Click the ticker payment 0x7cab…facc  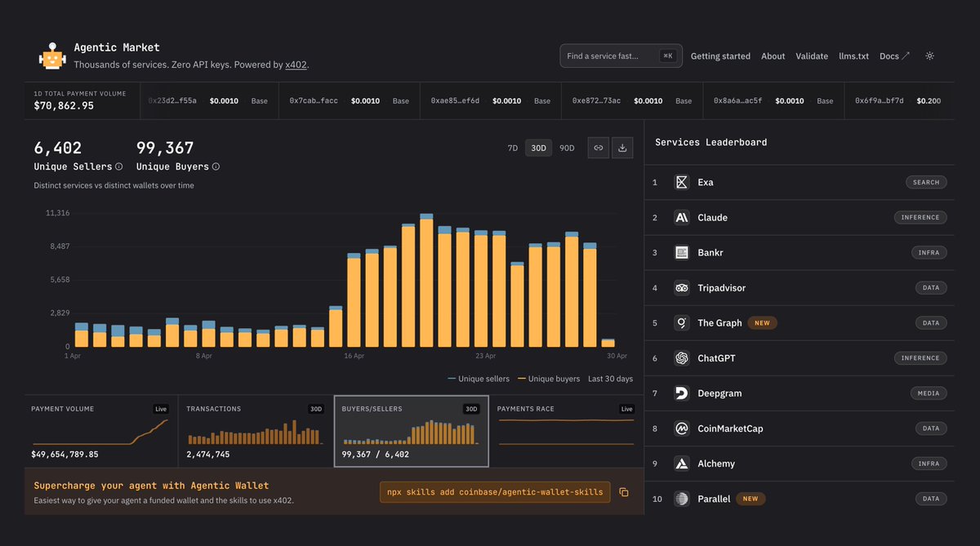[349, 101]
